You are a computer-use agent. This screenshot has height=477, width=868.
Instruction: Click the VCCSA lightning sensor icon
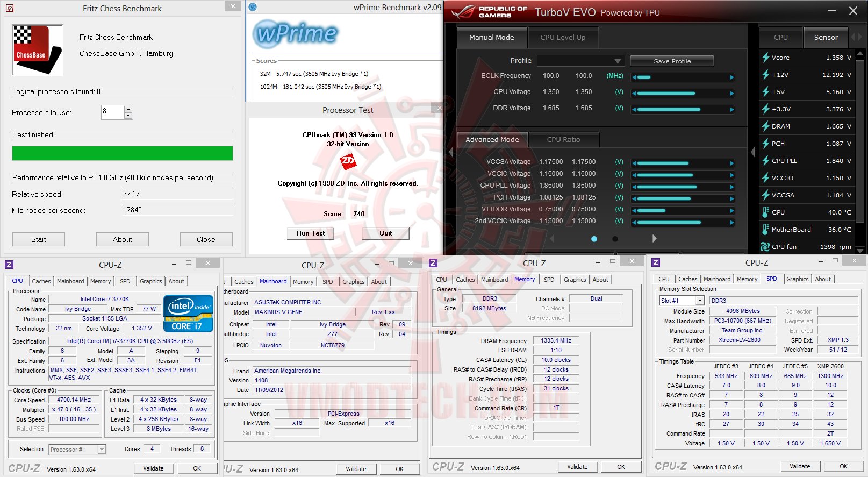tap(765, 195)
